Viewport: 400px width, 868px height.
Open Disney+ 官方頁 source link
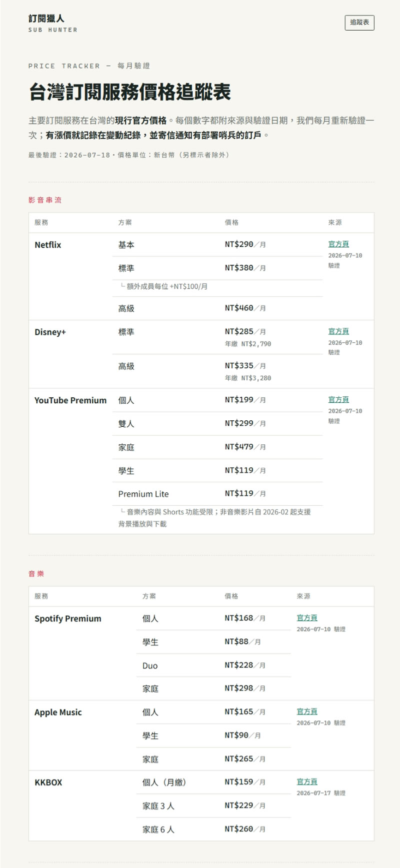click(x=338, y=331)
